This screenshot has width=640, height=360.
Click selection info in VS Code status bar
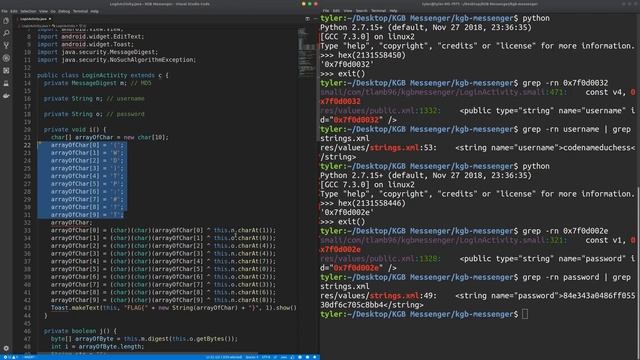tap(224, 357)
